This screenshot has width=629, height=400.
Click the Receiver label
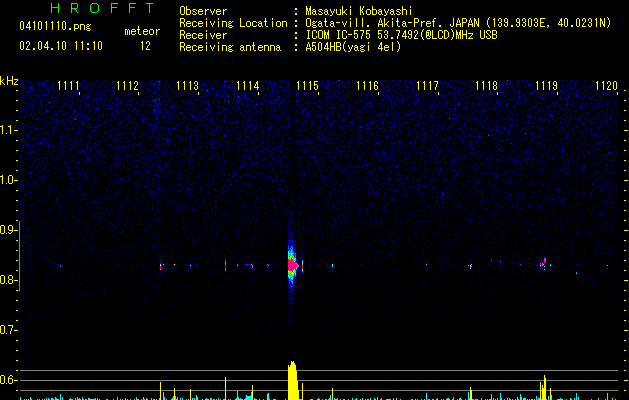(x=203, y=35)
